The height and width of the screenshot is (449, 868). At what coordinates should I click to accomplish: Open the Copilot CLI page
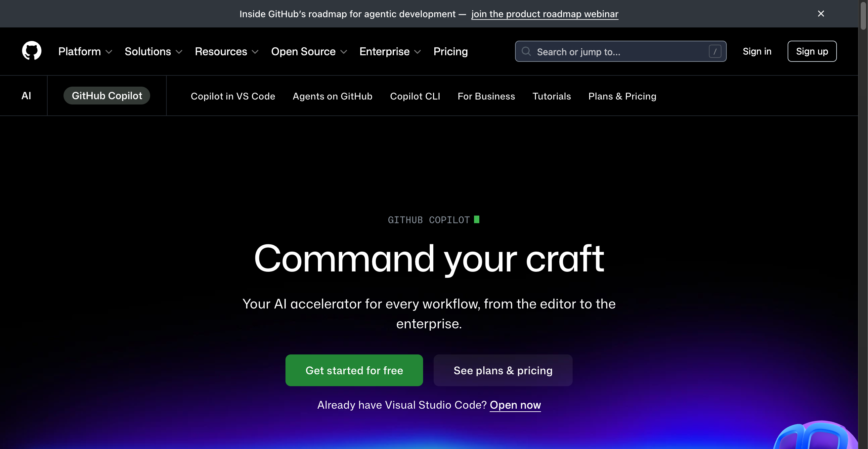(x=415, y=96)
